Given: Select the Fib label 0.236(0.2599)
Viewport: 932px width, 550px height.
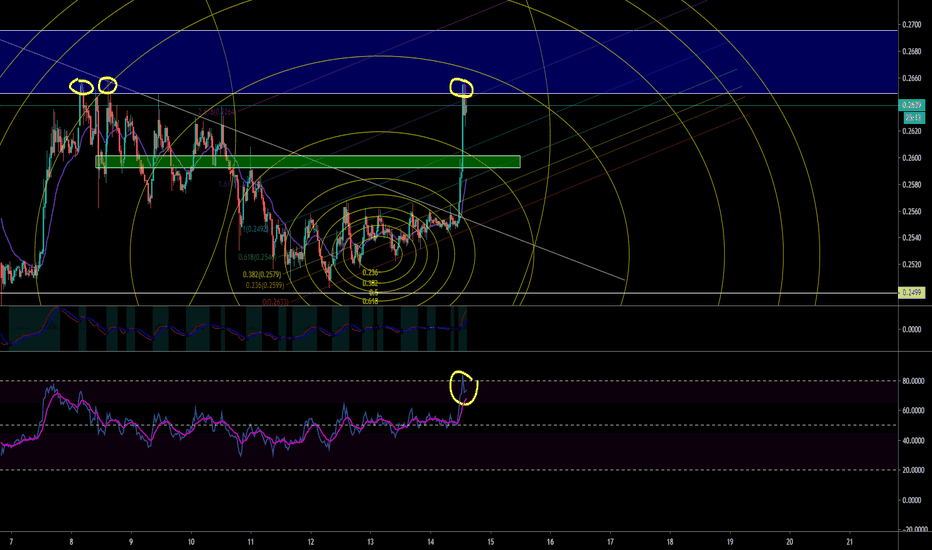Looking at the screenshot, I should [x=265, y=285].
